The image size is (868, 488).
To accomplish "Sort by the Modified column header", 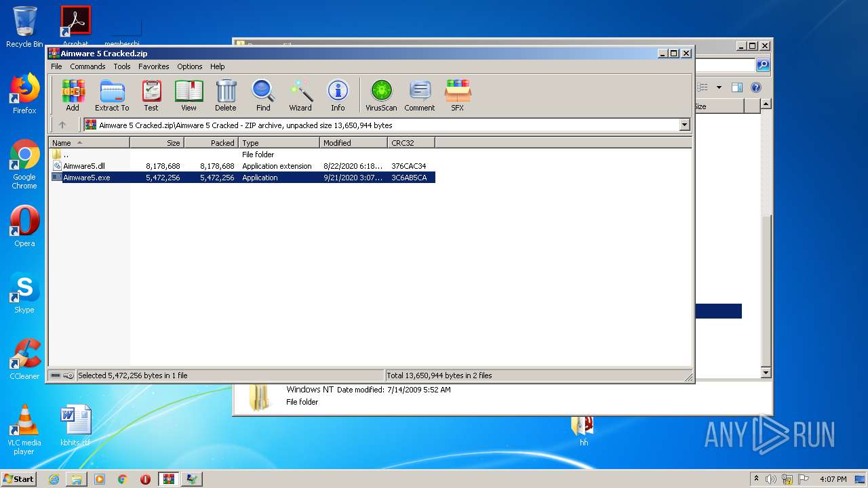I will [x=354, y=143].
